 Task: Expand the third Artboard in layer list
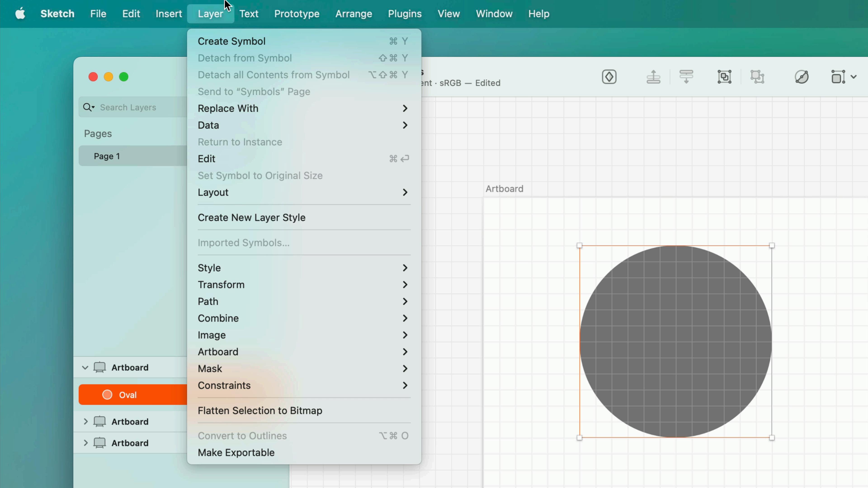(x=86, y=443)
